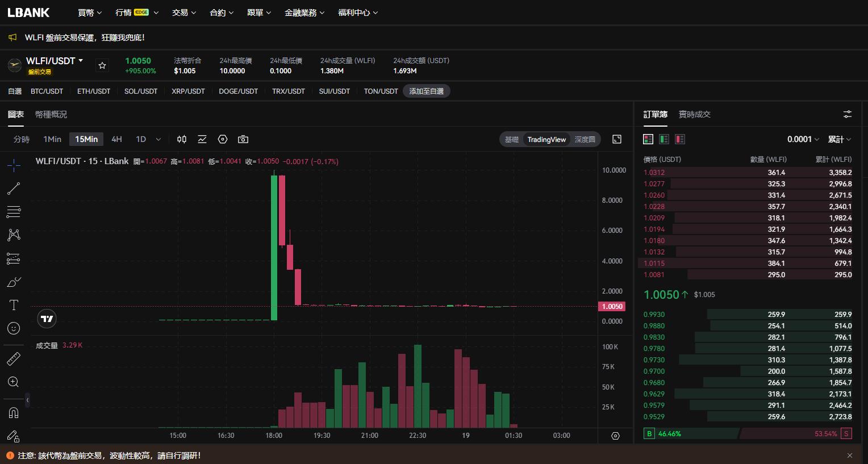
Task: Click the TradingView logo on chart
Action: point(47,319)
